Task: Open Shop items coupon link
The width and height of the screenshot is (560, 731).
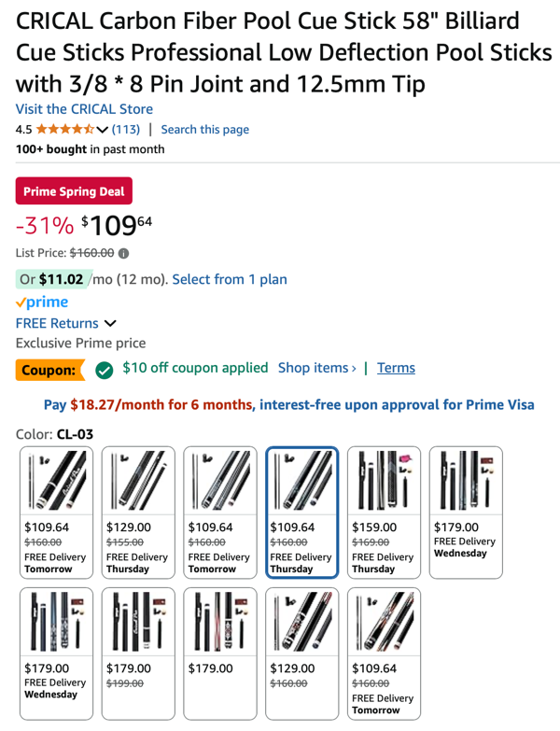Action: (316, 368)
